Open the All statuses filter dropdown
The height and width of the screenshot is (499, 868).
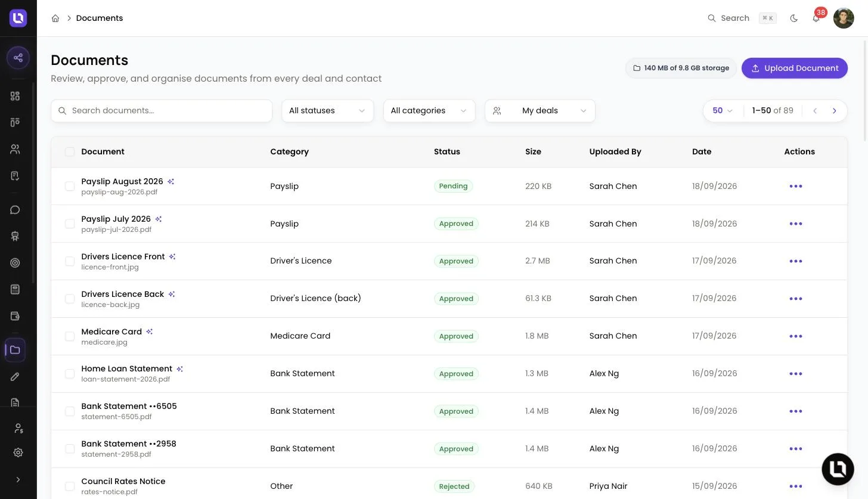(327, 111)
